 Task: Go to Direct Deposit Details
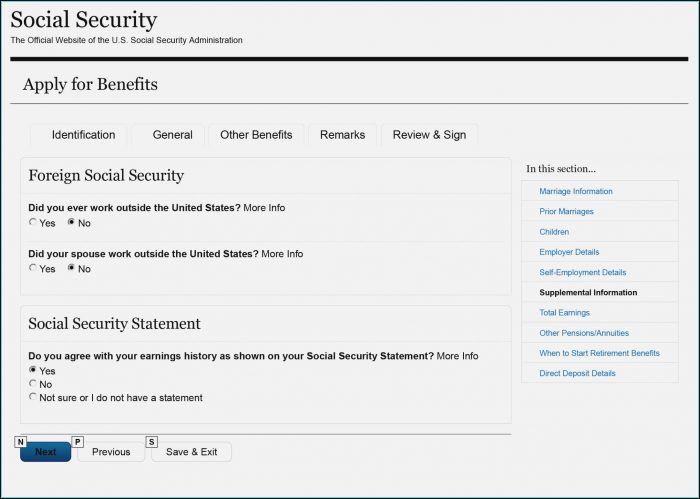577,373
